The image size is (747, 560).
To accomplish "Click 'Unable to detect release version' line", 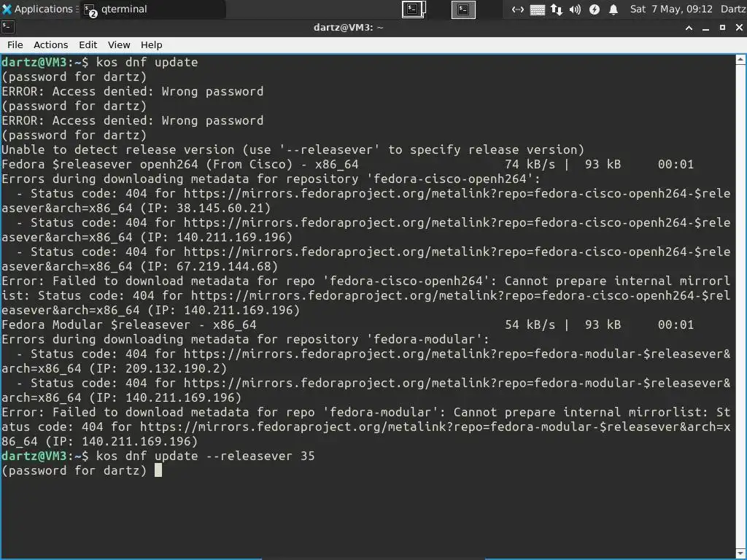I will [293, 150].
